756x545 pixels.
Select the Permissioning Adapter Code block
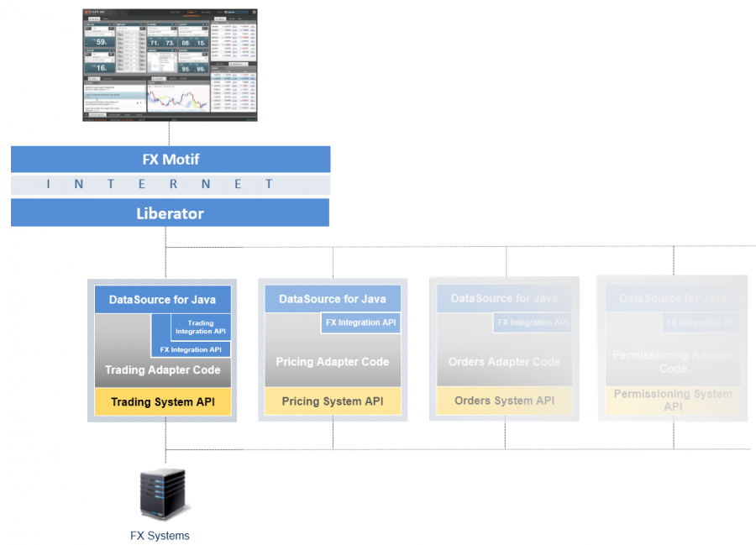pyautogui.click(x=673, y=361)
